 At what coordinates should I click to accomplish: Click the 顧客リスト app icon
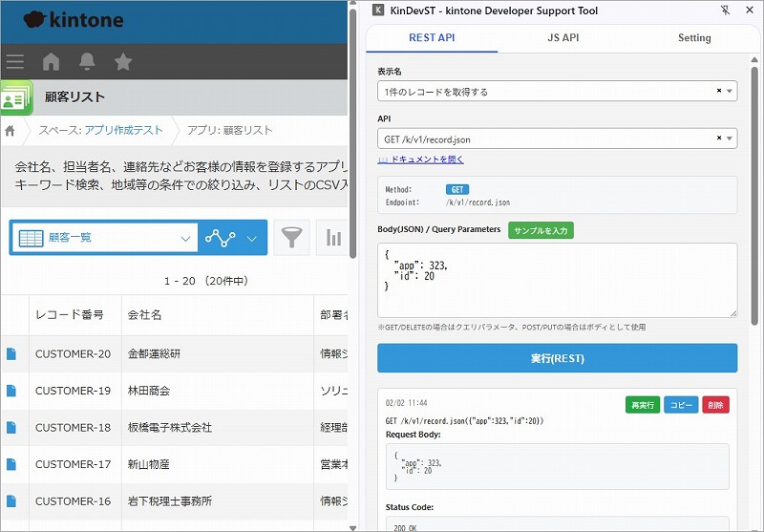tap(16, 97)
